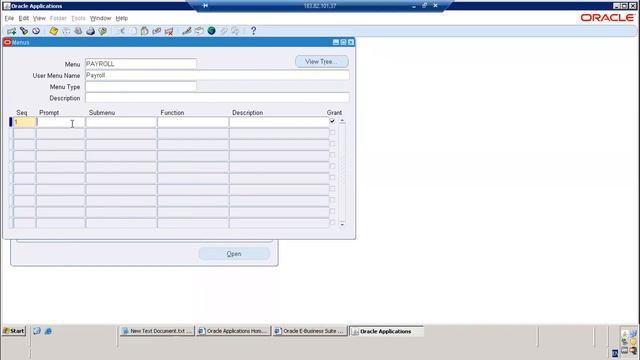Viewport: 640px width, 360px height.
Task: Switch to New Text Document.txt taskbar item
Action: (x=157, y=331)
